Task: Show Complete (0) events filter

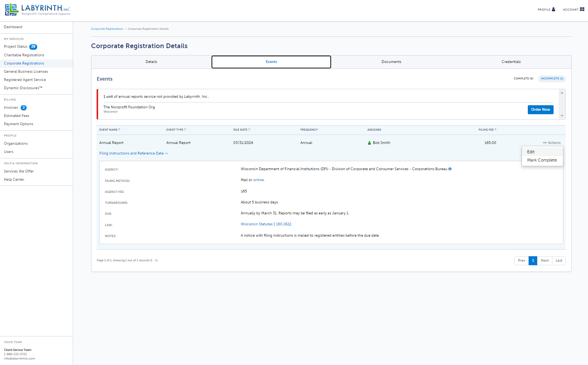Action: pos(523,79)
